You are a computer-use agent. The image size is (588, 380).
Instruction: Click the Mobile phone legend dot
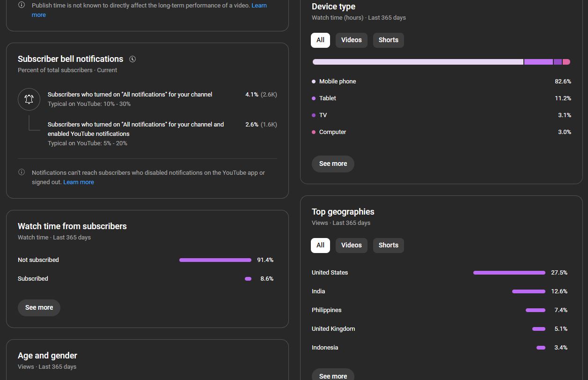(314, 82)
